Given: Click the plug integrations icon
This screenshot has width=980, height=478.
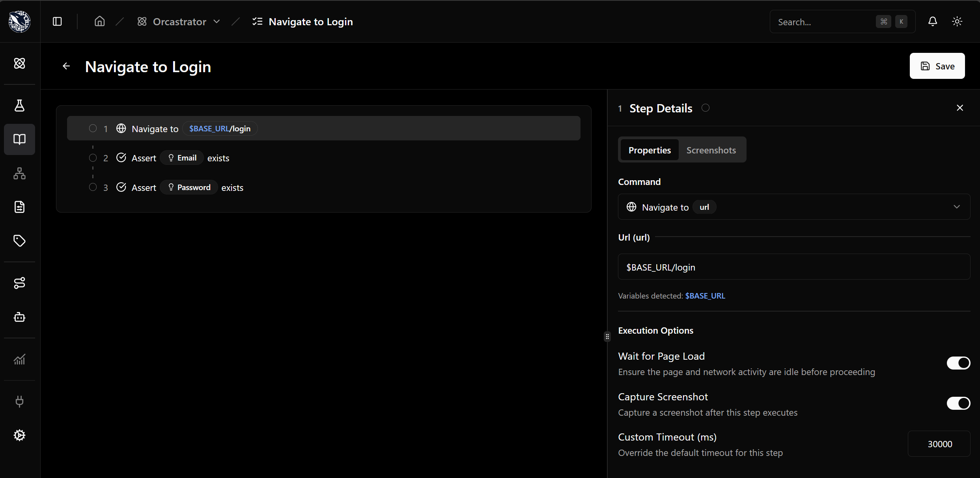Looking at the screenshot, I should click(19, 401).
